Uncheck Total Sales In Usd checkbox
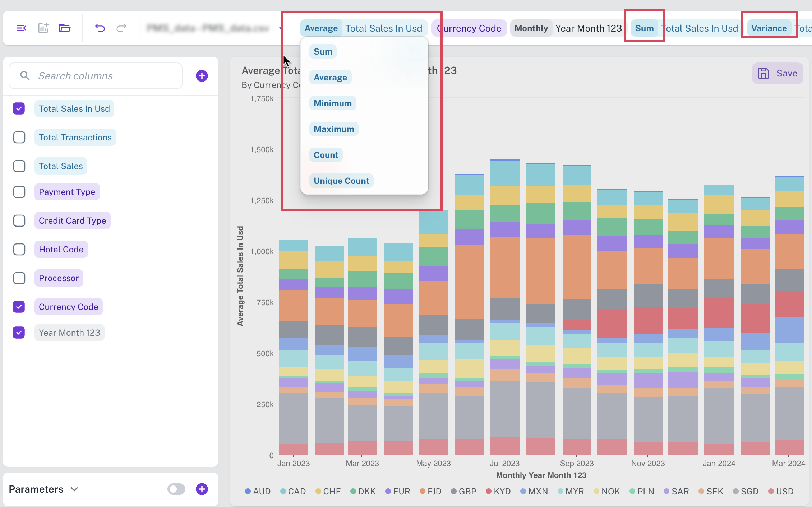The height and width of the screenshot is (507, 812). pyautogui.click(x=19, y=108)
